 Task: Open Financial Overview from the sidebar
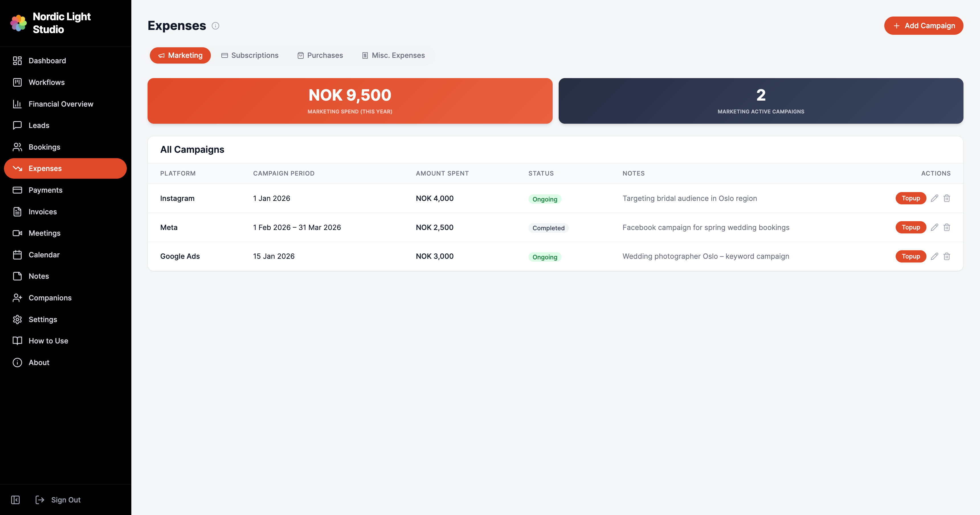click(61, 104)
